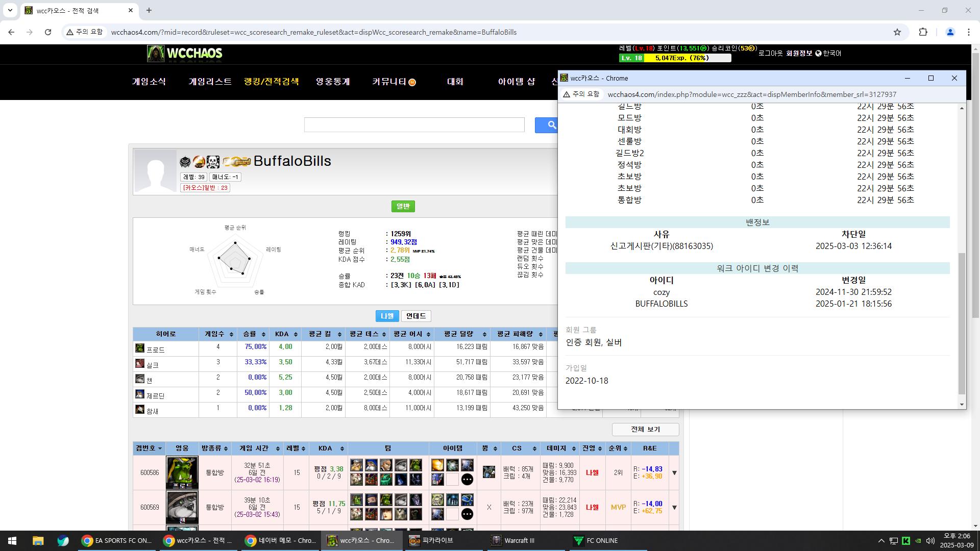This screenshot has width=980, height=551.
Task: Open 회원정보 link
Action: coord(799,54)
